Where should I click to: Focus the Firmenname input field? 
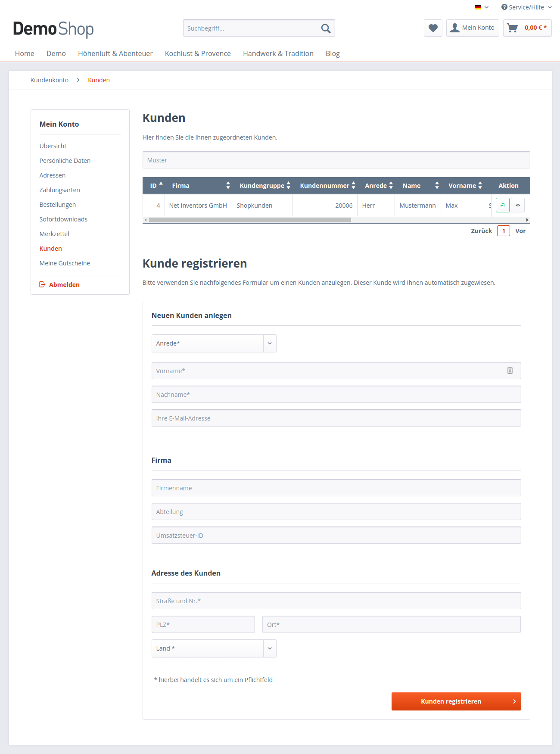336,488
